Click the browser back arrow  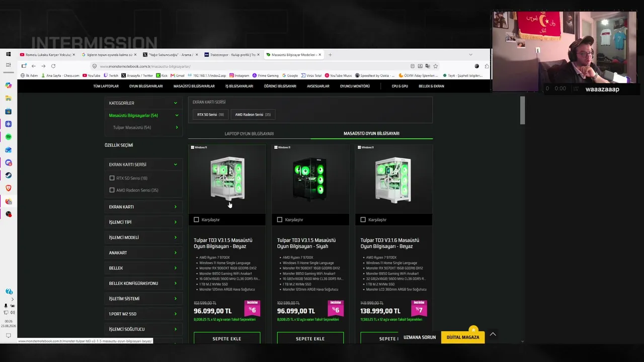pos(33,66)
